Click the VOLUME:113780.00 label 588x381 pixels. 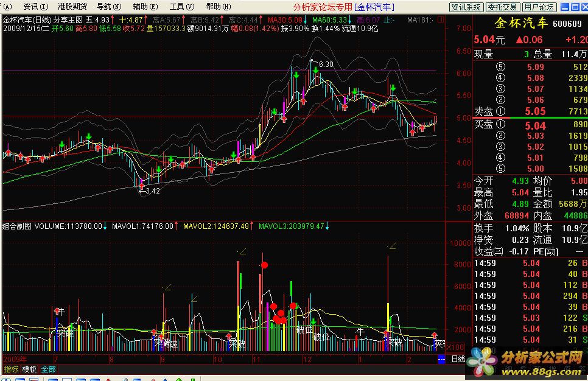point(68,226)
